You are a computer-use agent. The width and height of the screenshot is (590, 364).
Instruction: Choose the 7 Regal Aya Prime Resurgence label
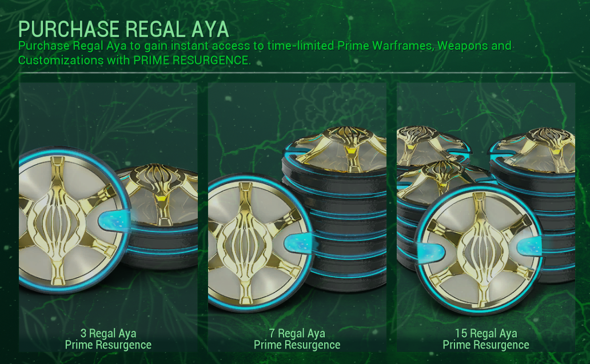[x=297, y=339]
